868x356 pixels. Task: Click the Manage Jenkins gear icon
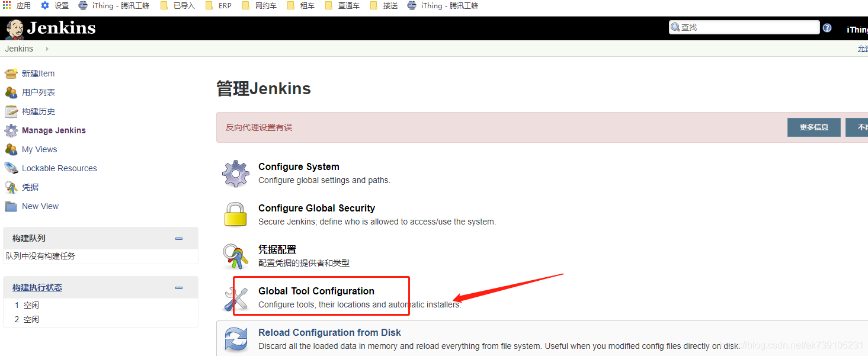click(x=11, y=130)
